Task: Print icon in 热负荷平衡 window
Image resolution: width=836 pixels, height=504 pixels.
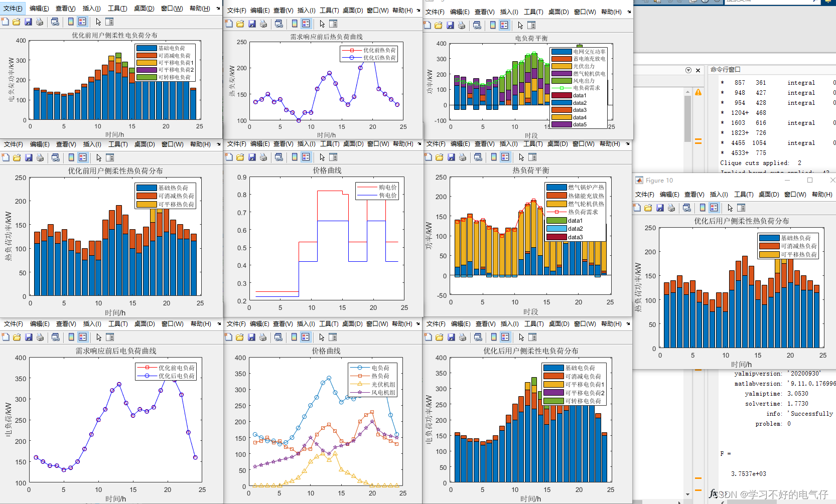Action: 463,157
